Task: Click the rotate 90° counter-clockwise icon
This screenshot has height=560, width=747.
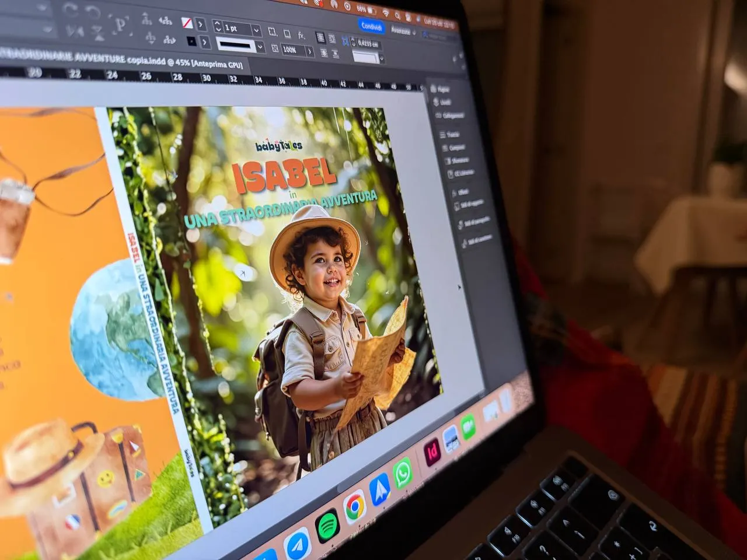Action: coord(93,12)
